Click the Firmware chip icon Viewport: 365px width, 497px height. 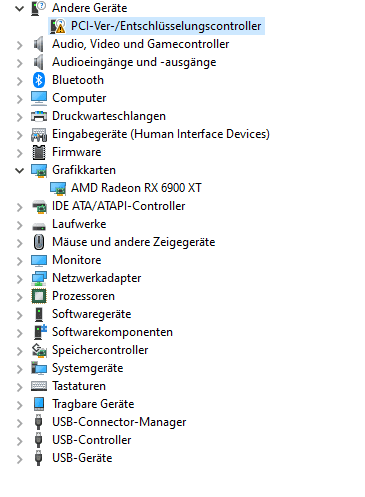point(39,152)
